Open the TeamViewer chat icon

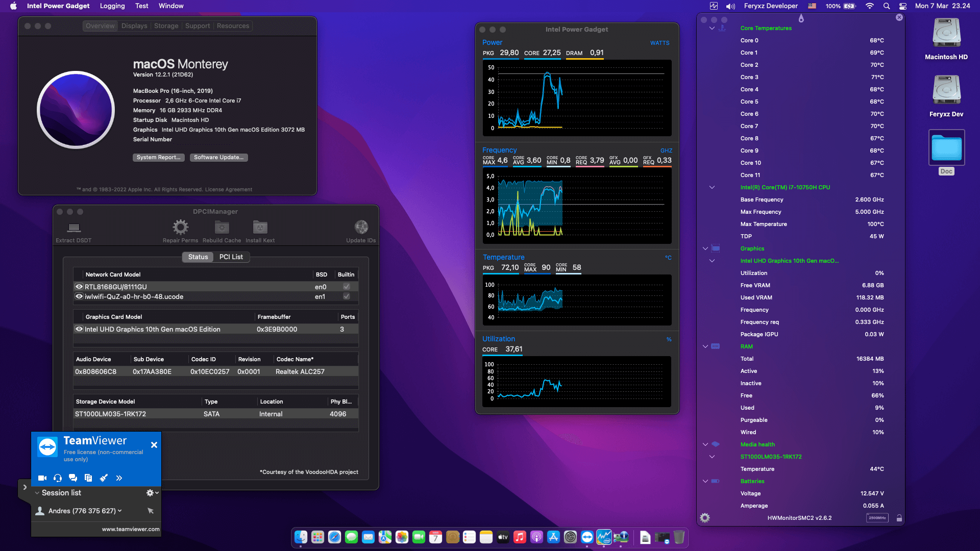[x=73, y=478]
